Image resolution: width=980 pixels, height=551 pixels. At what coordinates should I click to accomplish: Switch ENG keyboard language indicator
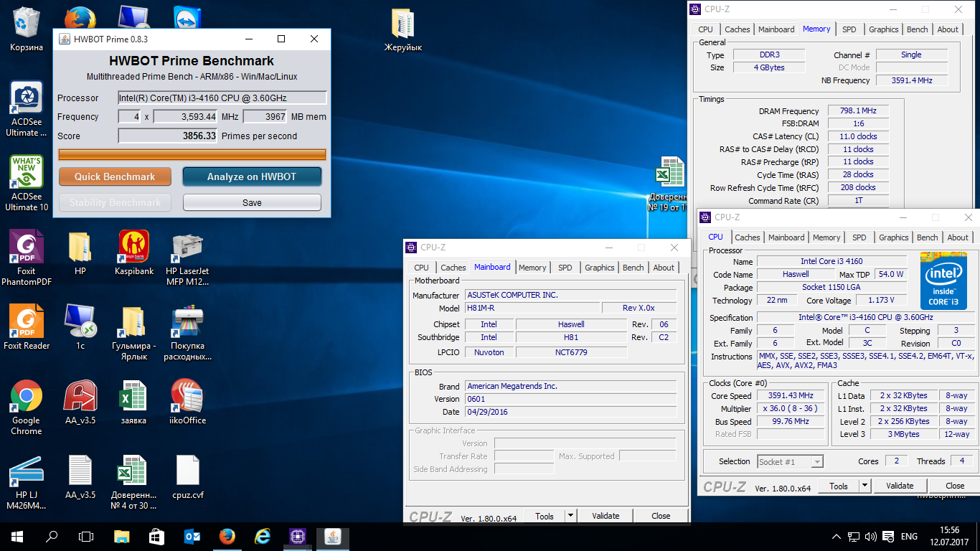click(x=909, y=537)
